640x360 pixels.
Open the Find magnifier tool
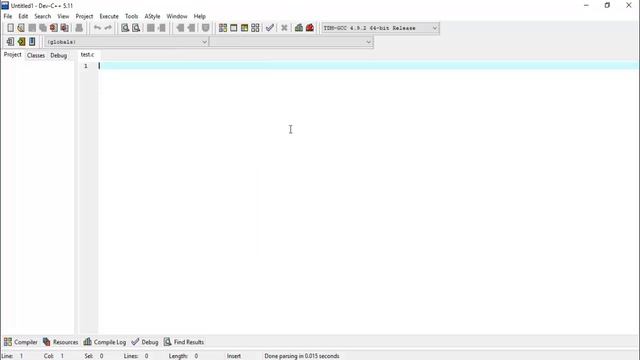tap(125, 28)
